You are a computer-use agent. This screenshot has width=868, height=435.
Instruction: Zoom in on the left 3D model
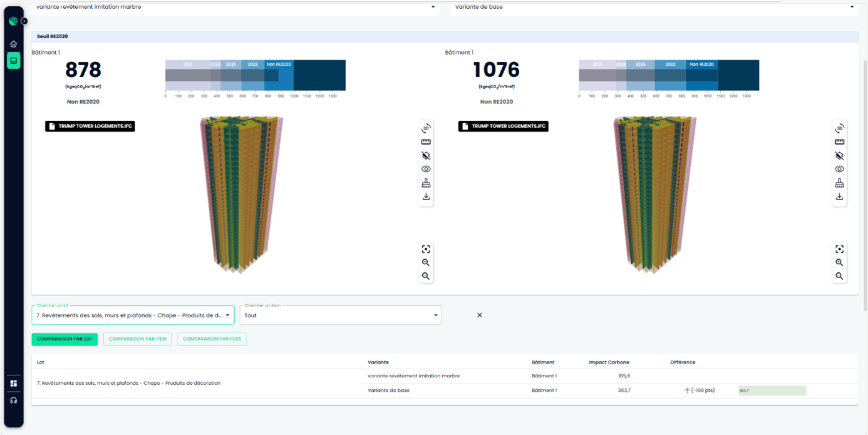tap(426, 263)
